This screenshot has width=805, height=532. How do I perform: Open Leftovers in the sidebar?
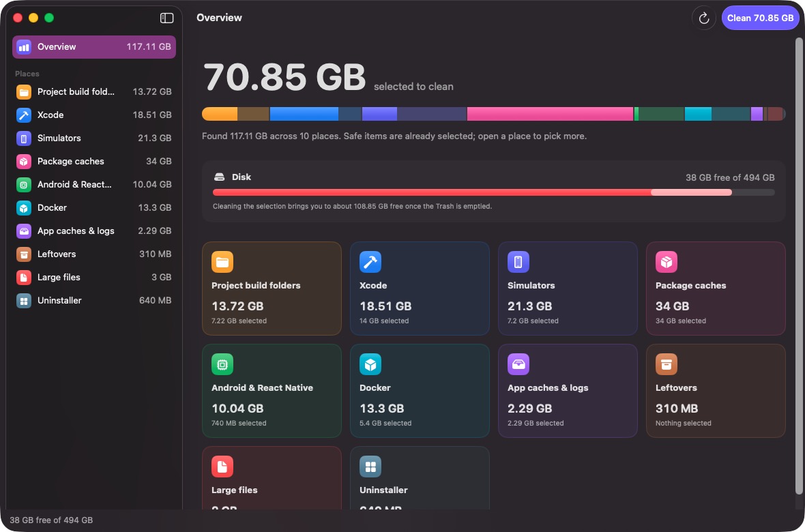[x=94, y=254]
